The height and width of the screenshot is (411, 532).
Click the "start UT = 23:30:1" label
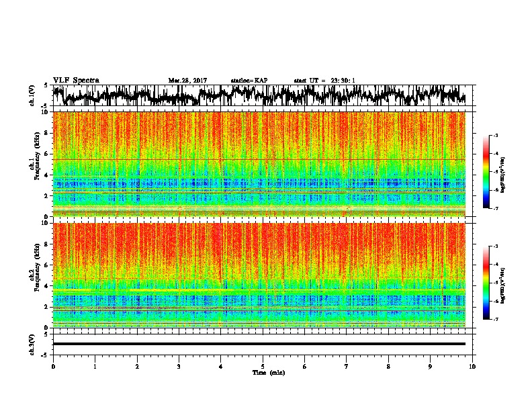[324, 81]
